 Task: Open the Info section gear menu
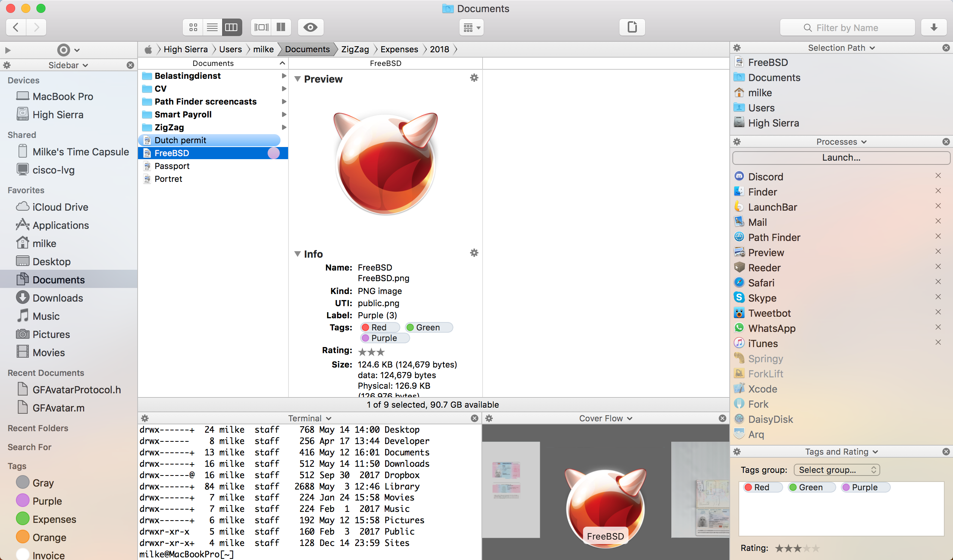(474, 253)
